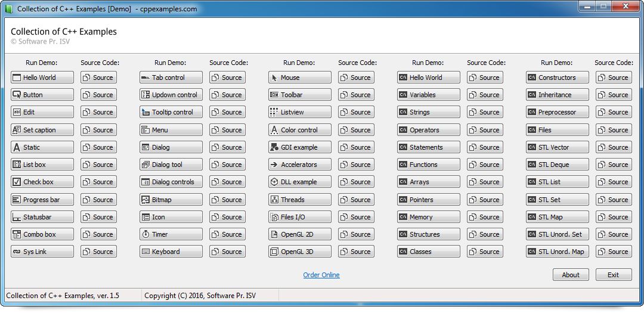Launch the Check box demo
The width and height of the screenshot is (644, 313).
pos(42,182)
